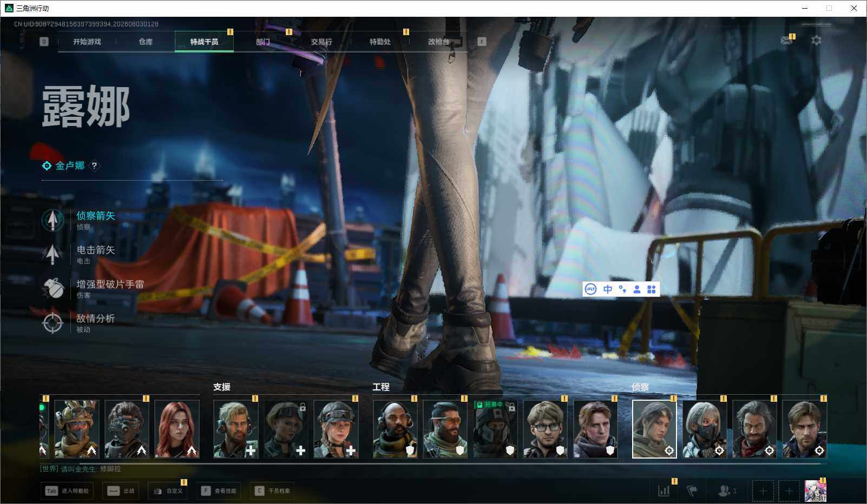
Task: Select the 电击箭矢 skill arrow icon
Action: [x=52, y=254]
